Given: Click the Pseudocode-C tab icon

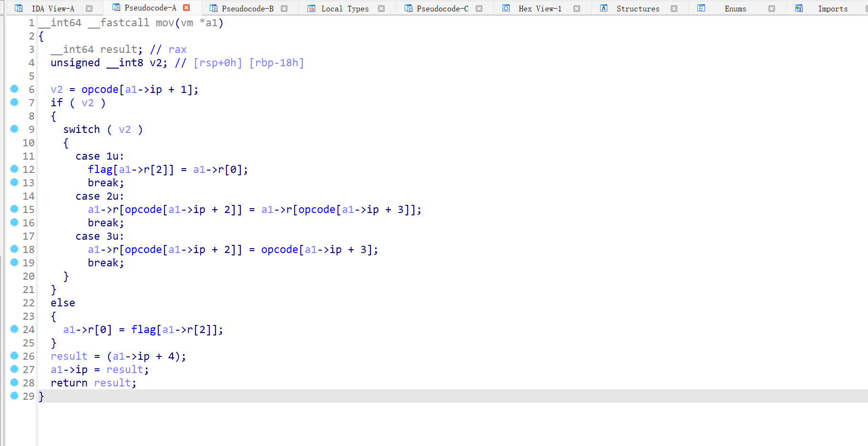Looking at the screenshot, I should [408, 8].
